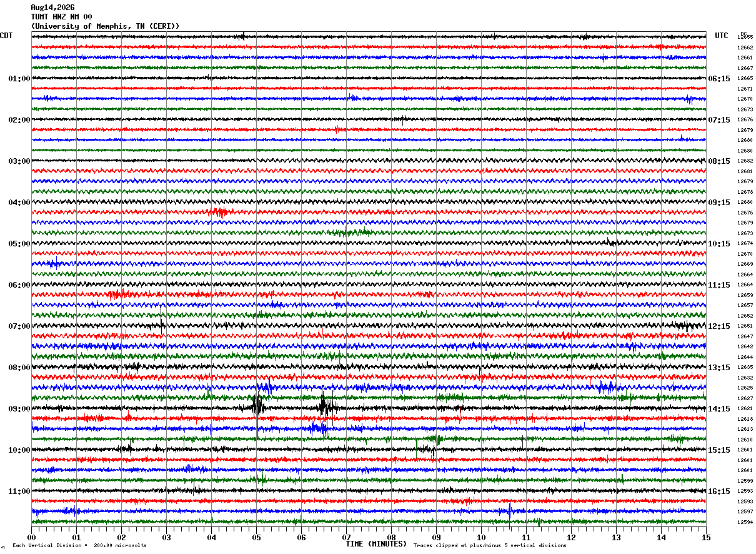Screen dimensions: 756x554
Task: Click the TIME (MINUTES) axis title
Action: [376, 544]
